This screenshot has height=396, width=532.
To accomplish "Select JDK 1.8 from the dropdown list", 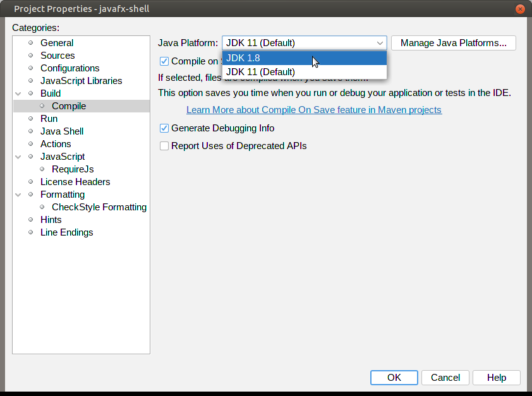I will point(303,58).
